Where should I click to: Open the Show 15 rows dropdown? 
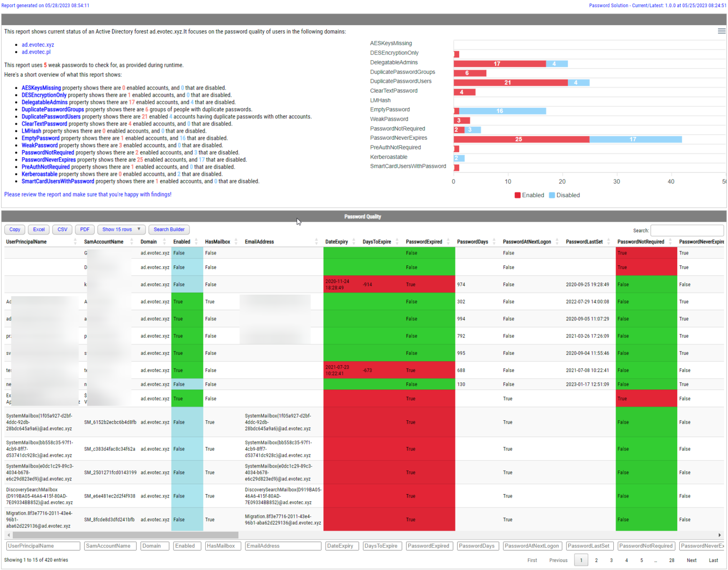(121, 229)
